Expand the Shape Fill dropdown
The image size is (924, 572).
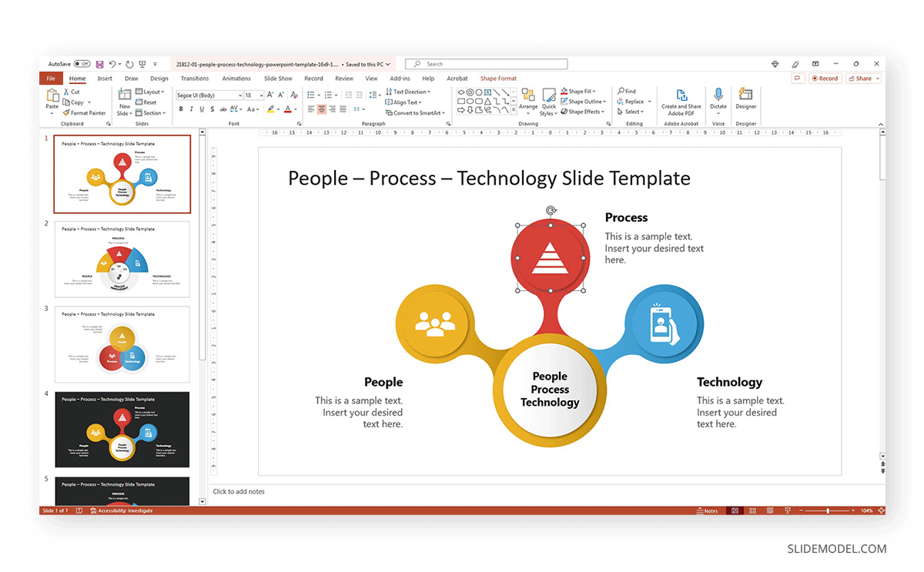(x=593, y=91)
